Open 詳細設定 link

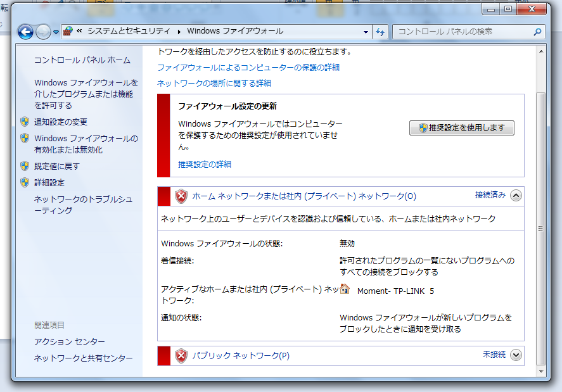[x=49, y=183]
